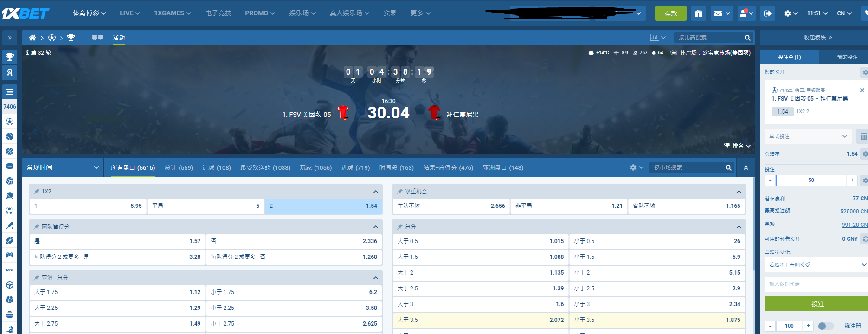868x334 pixels.
Task: Click the pin icon beside 1X2 market
Action: pyautogui.click(x=36, y=192)
